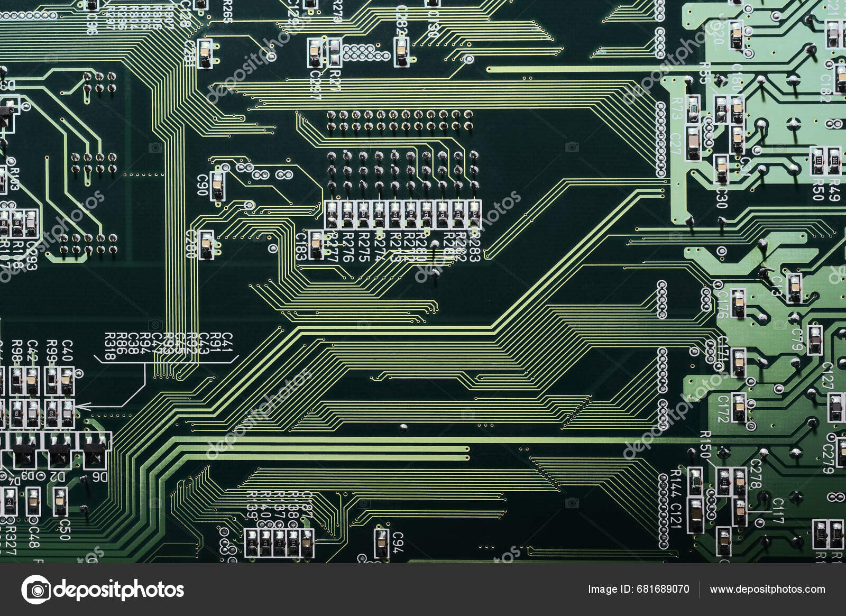Click the Depositphotos camera logo
Screen dimensions: 846x616
click(36, 589)
